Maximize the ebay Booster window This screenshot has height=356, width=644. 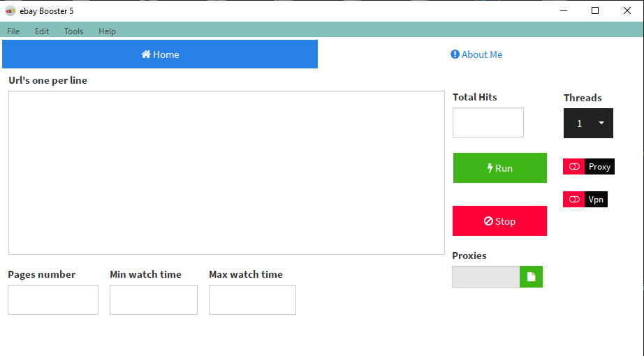click(x=595, y=10)
